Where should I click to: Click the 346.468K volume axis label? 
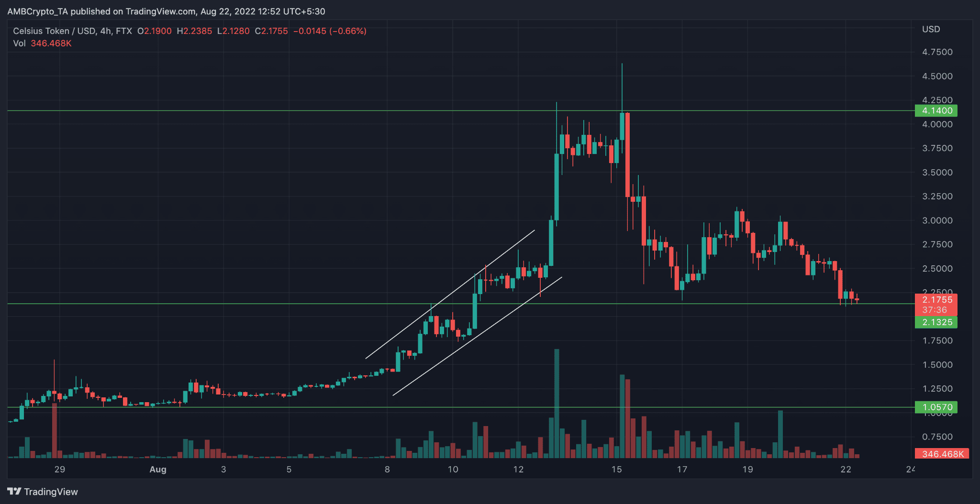[x=941, y=454]
